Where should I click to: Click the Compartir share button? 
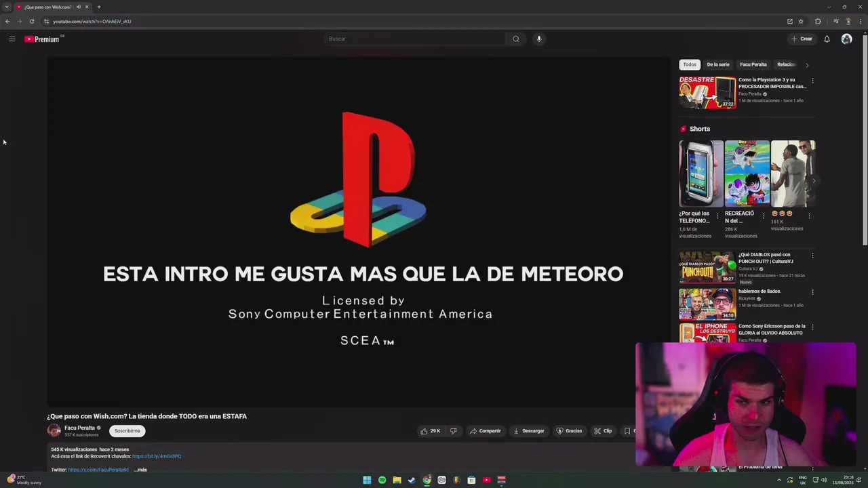(486, 431)
